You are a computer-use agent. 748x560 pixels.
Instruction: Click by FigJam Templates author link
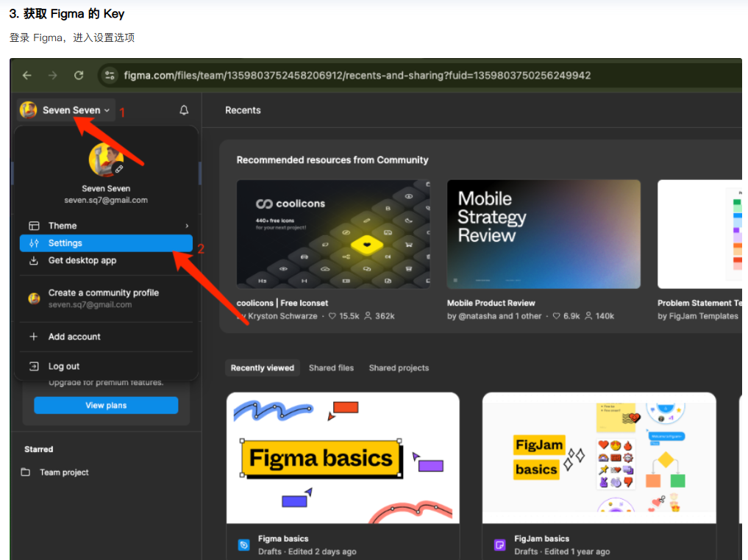click(x=697, y=316)
